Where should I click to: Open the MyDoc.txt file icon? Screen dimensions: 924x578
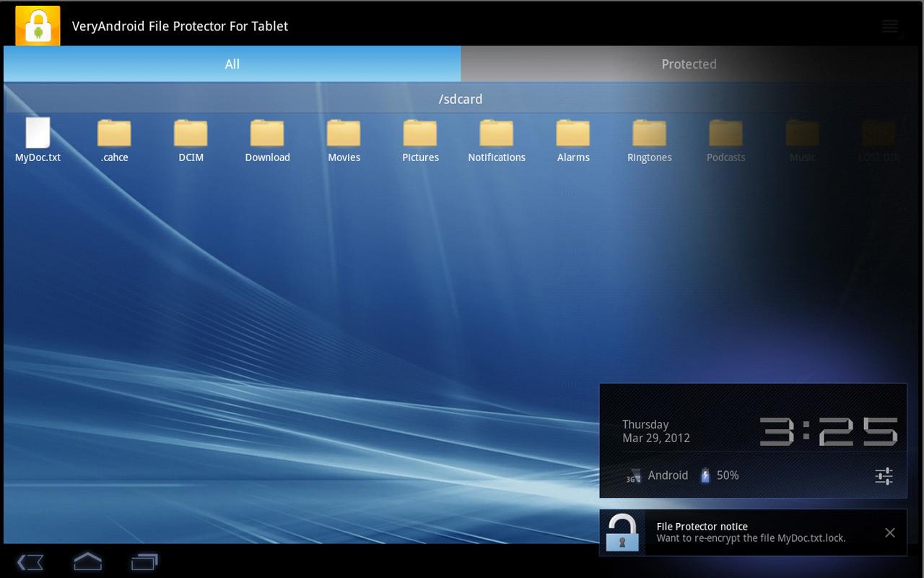tap(38, 134)
